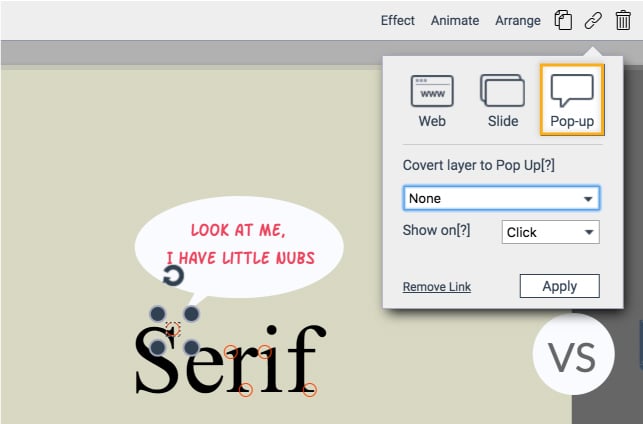Click the Show on[?] help label
This screenshot has width=643, height=424.
(x=436, y=230)
